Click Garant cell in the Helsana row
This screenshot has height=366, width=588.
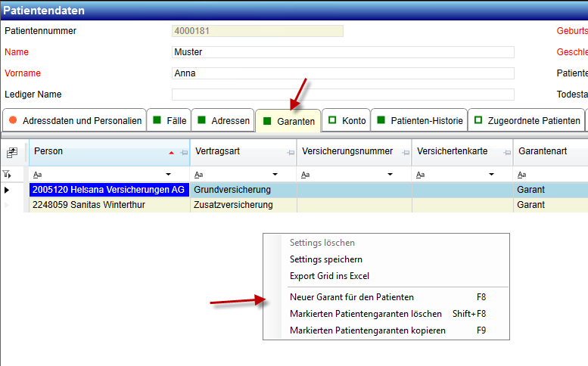tap(550, 190)
